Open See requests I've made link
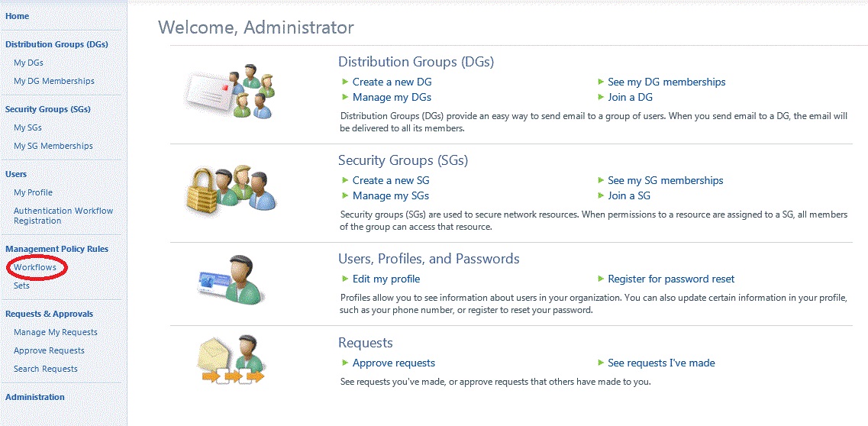 (x=661, y=363)
